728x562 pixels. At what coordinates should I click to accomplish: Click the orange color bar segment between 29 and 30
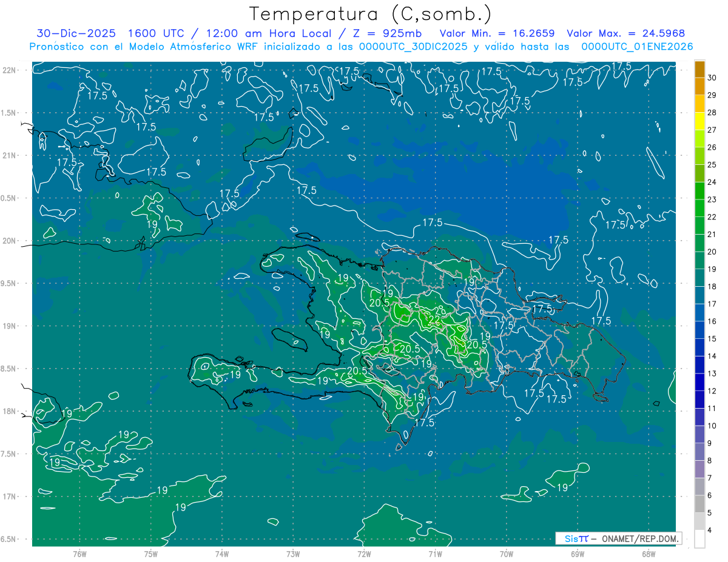point(699,86)
